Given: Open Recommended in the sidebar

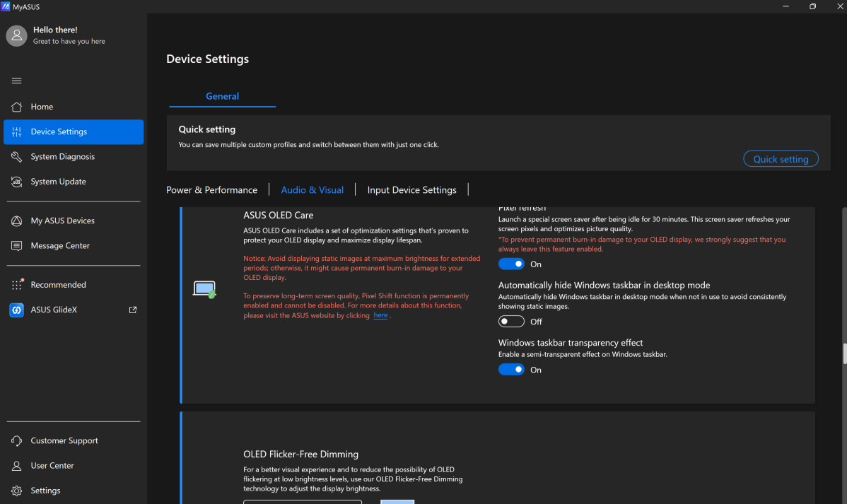Looking at the screenshot, I should [74, 285].
